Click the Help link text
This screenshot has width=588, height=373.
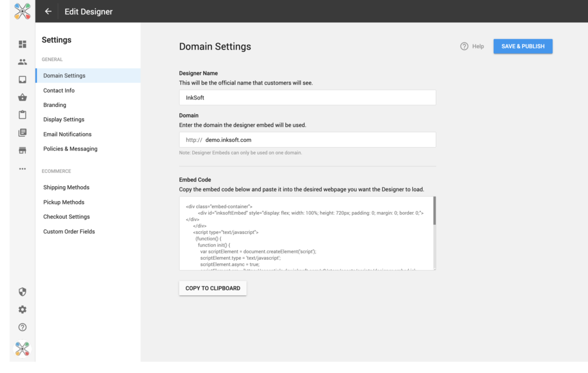(478, 46)
